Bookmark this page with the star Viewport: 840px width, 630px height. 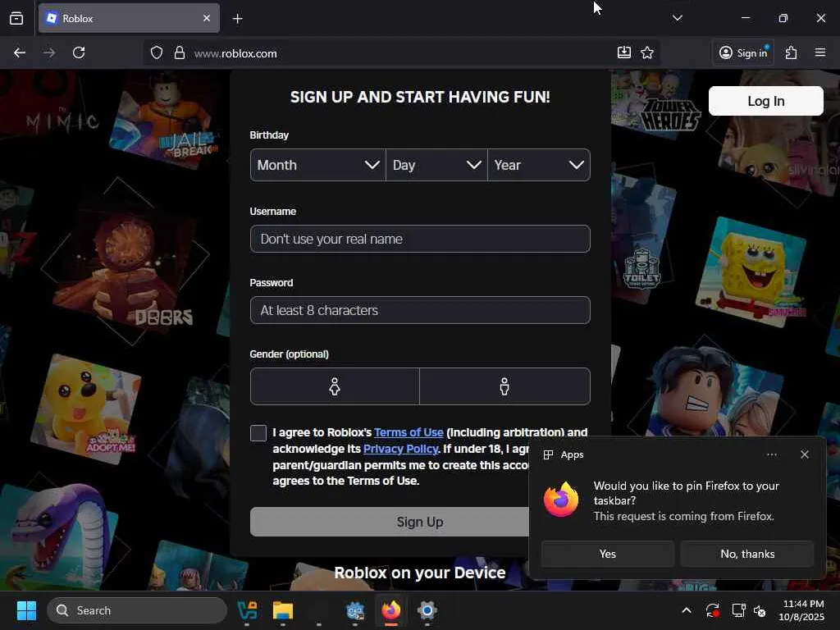coord(647,52)
